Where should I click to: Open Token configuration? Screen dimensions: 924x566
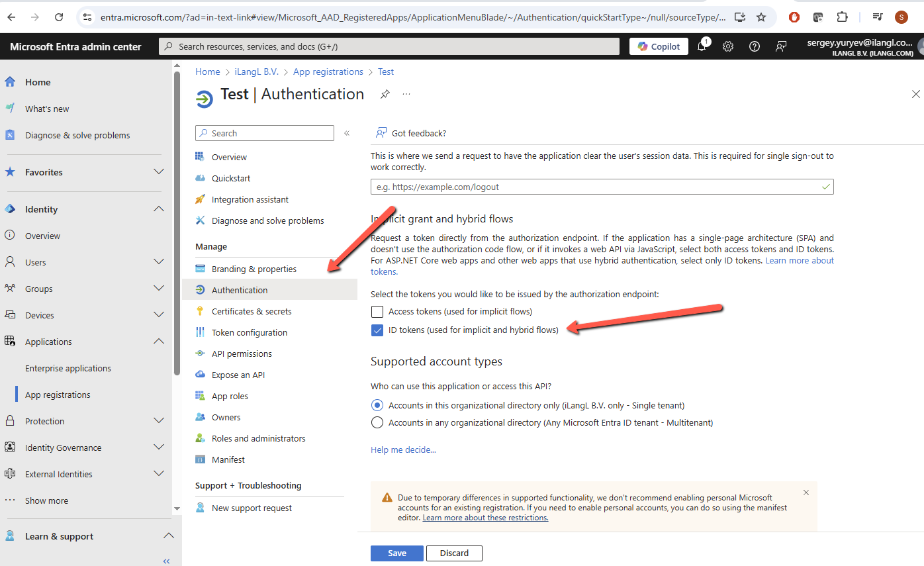tap(250, 332)
